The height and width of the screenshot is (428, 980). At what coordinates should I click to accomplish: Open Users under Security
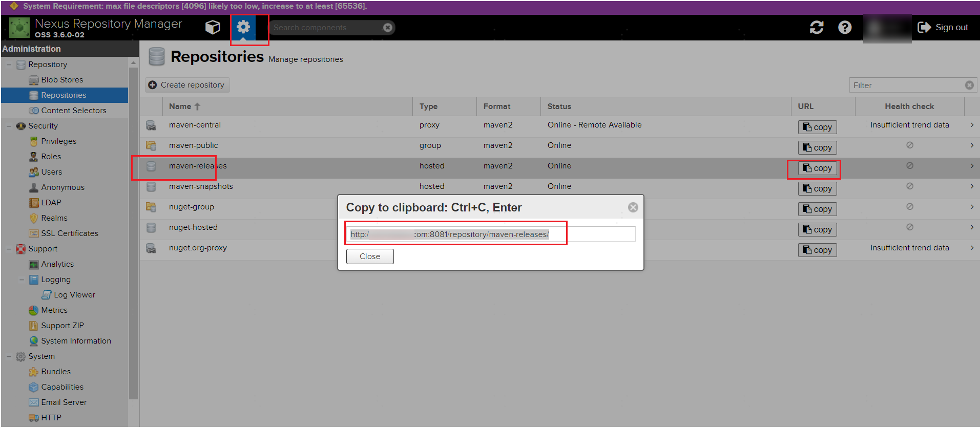click(51, 172)
